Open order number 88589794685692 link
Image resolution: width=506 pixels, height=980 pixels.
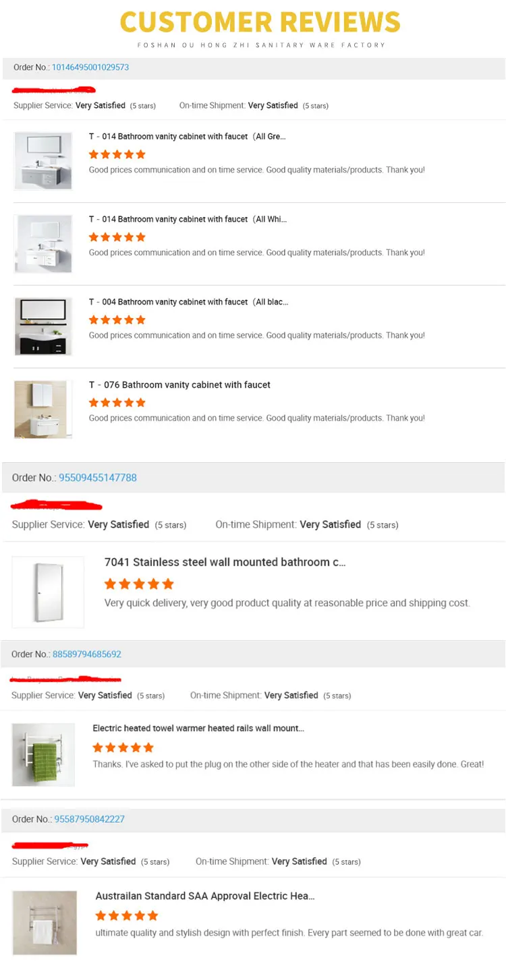[x=87, y=654]
